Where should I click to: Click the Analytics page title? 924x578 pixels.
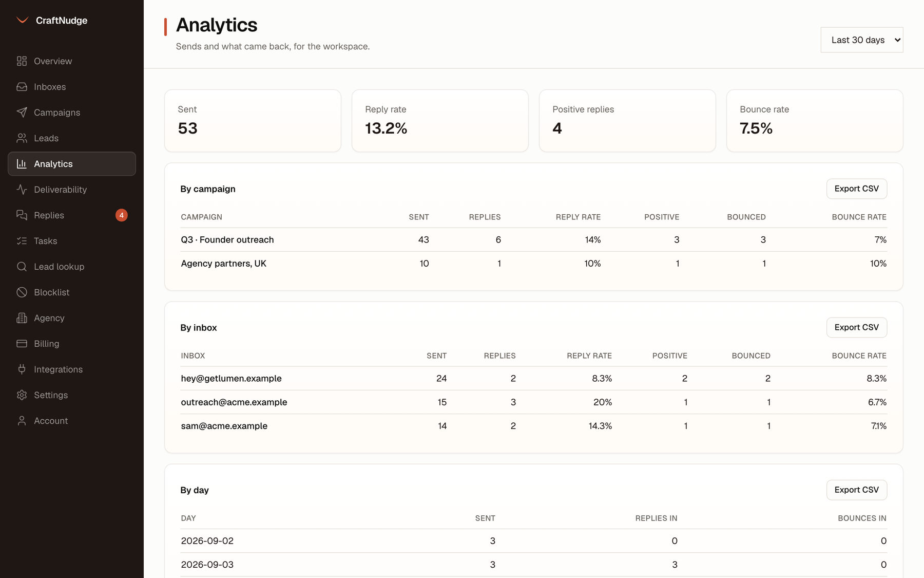pyautogui.click(x=217, y=25)
